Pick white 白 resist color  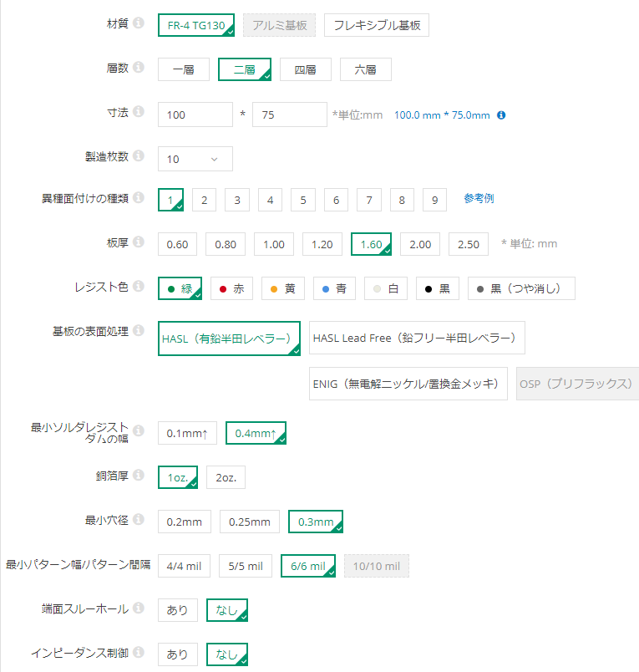[386, 288]
